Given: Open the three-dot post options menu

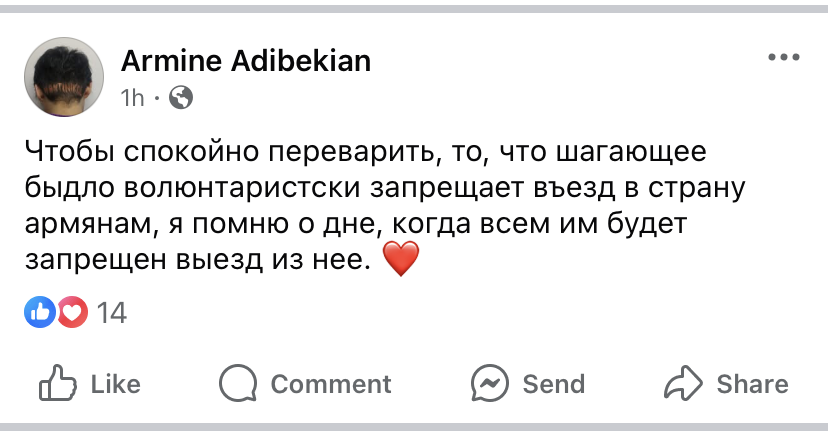Looking at the screenshot, I should (x=784, y=58).
